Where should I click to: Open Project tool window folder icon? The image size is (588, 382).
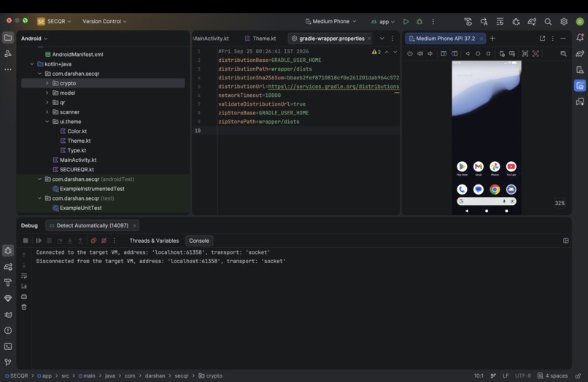pos(8,37)
